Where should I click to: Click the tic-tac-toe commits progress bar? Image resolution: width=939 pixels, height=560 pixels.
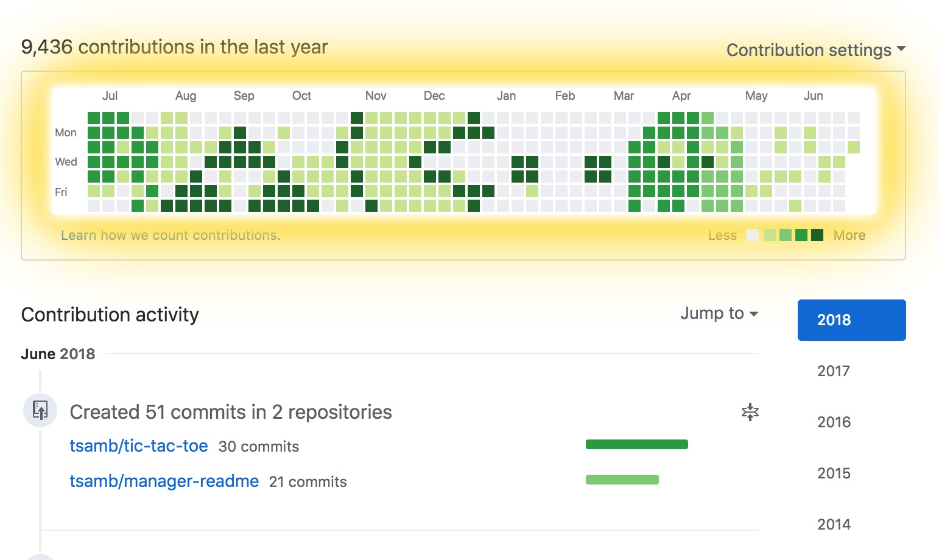pyautogui.click(x=637, y=444)
